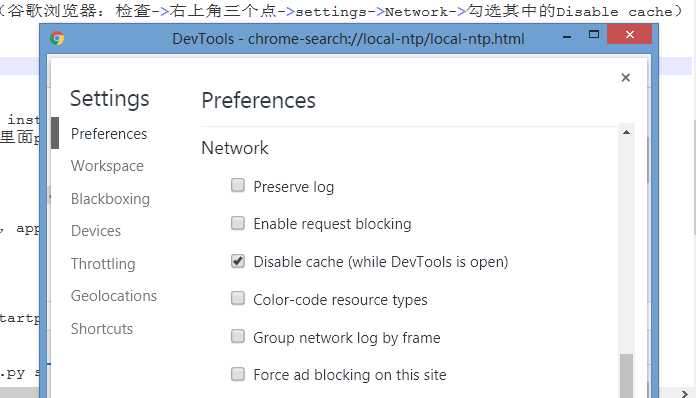The image size is (696, 398).
Task: Go to the Throttling settings tab
Action: click(x=103, y=264)
